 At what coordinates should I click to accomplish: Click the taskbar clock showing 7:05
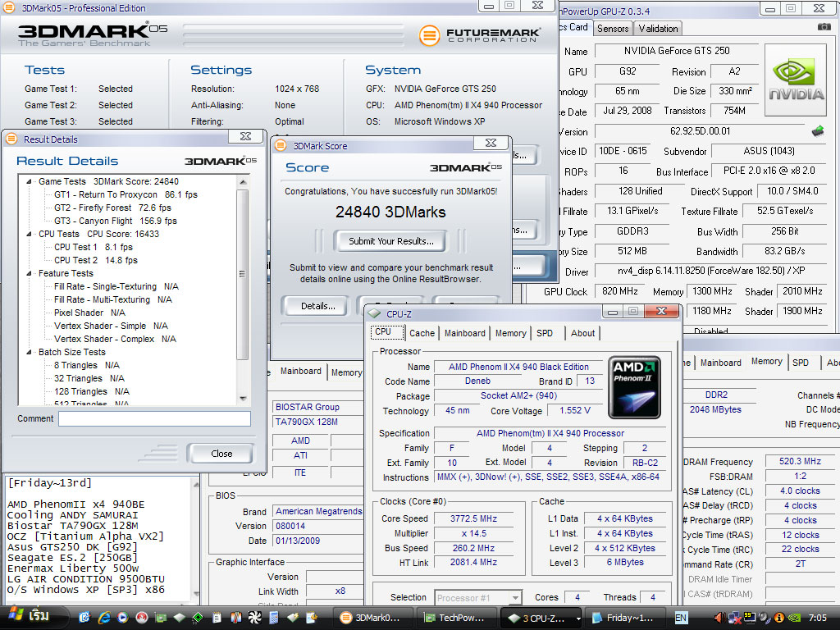(818, 618)
